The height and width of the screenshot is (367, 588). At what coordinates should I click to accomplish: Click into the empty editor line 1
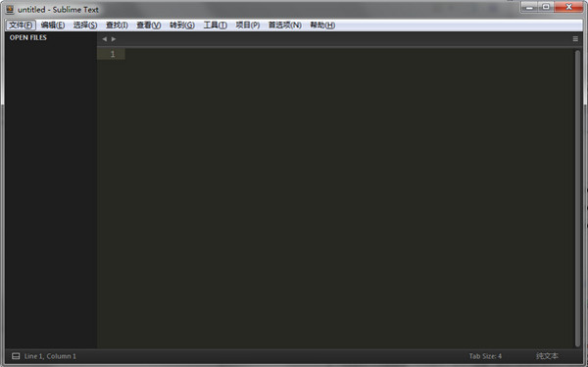(x=350, y=54)
